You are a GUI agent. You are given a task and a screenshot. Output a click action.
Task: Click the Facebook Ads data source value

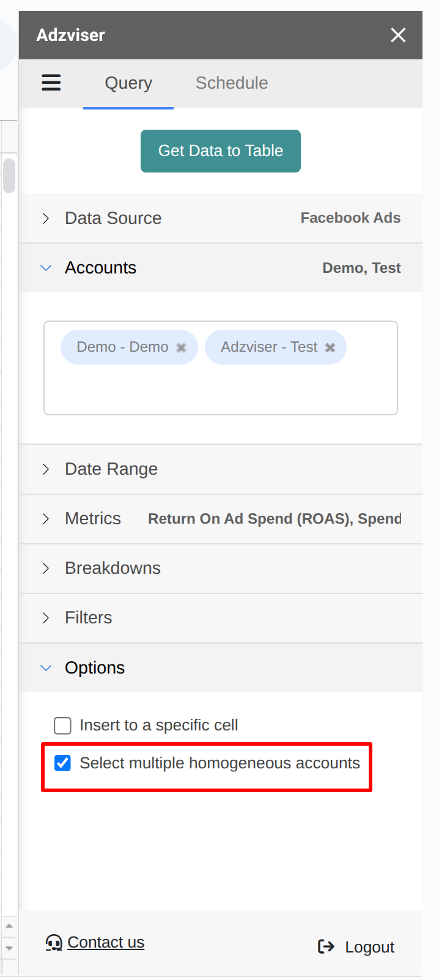point(350,218)
